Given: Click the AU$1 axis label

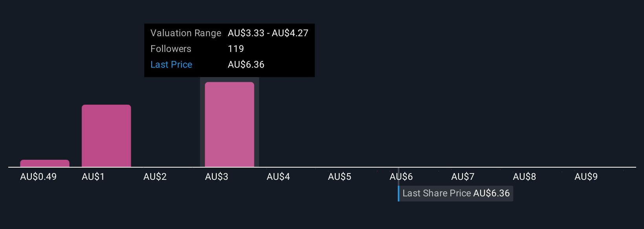Looking at the screenshot, I should 93,177.
